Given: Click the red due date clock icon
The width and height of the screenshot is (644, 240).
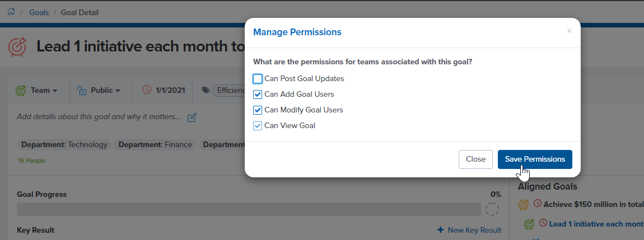Looking at the screenshot, I should pyautogui.click(x=147, y=90).
